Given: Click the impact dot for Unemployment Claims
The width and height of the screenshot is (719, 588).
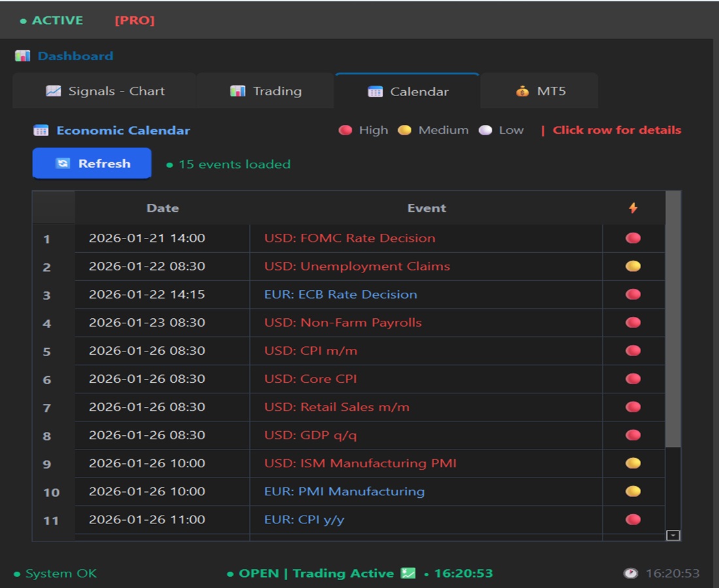Looking at the screenshot, I should [633, 267].
